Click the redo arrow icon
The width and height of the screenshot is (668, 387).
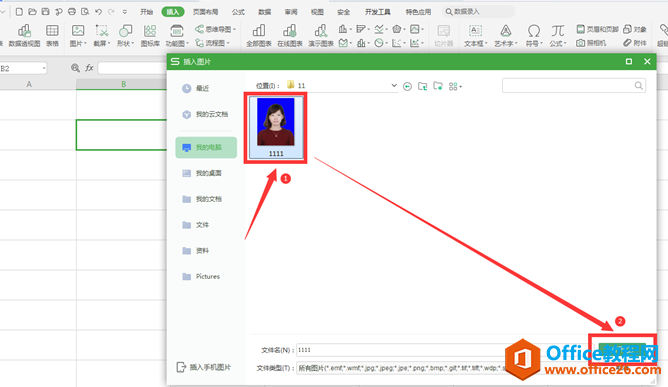coord(111,12)
